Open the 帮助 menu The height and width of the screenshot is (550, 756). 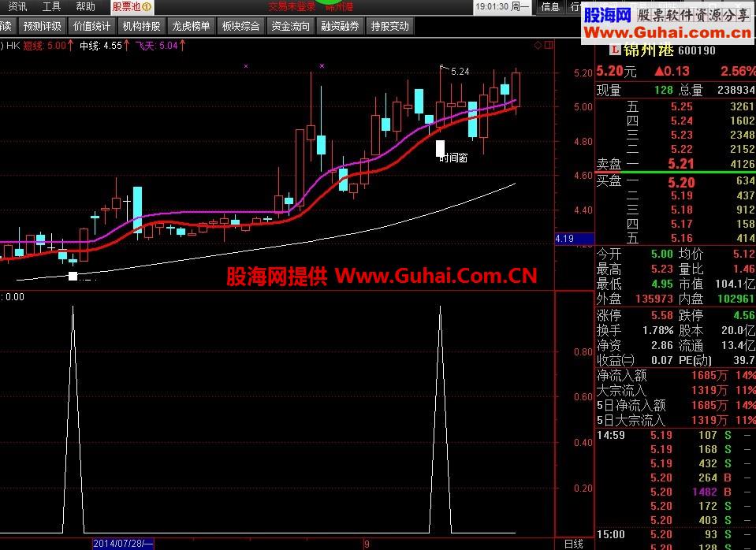click(x=85, y=6)
